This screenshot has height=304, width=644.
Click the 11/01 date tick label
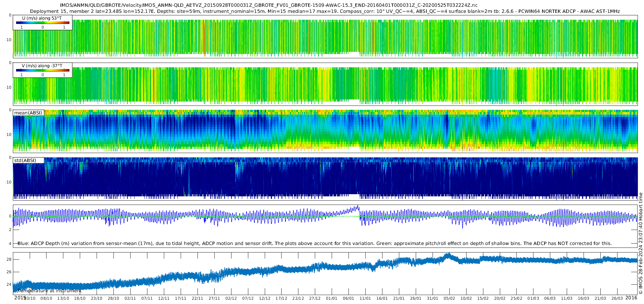coord(365,298)
